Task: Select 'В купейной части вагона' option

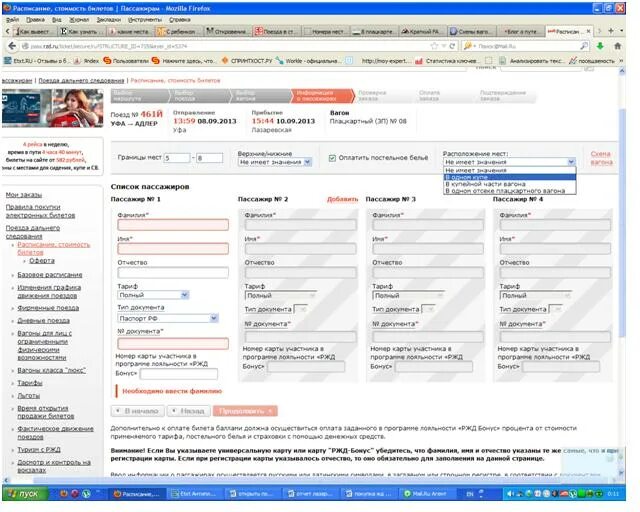Action: click(x=509, y=184)
